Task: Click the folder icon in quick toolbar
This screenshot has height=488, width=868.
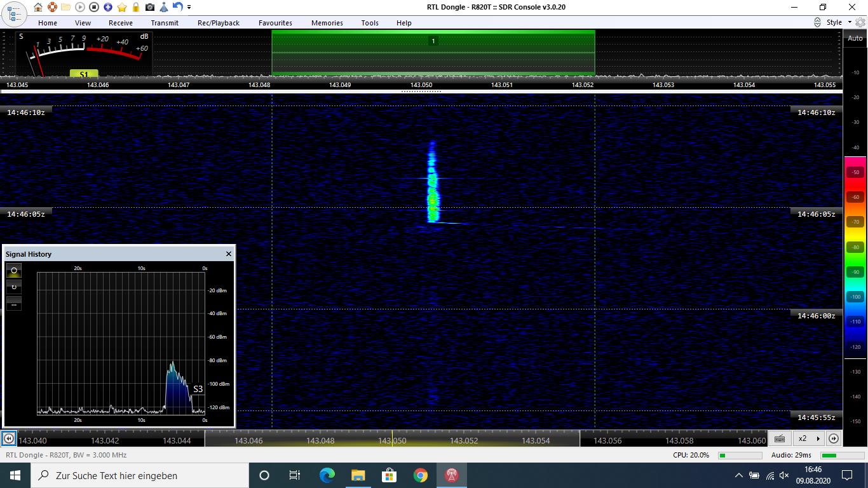Action: click(x=66, y=7)
